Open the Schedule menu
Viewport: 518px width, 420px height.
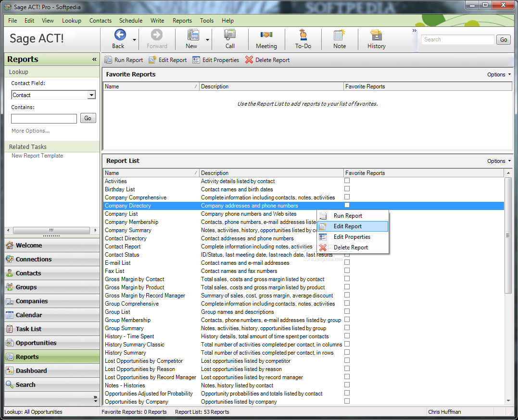click(131, 21)
